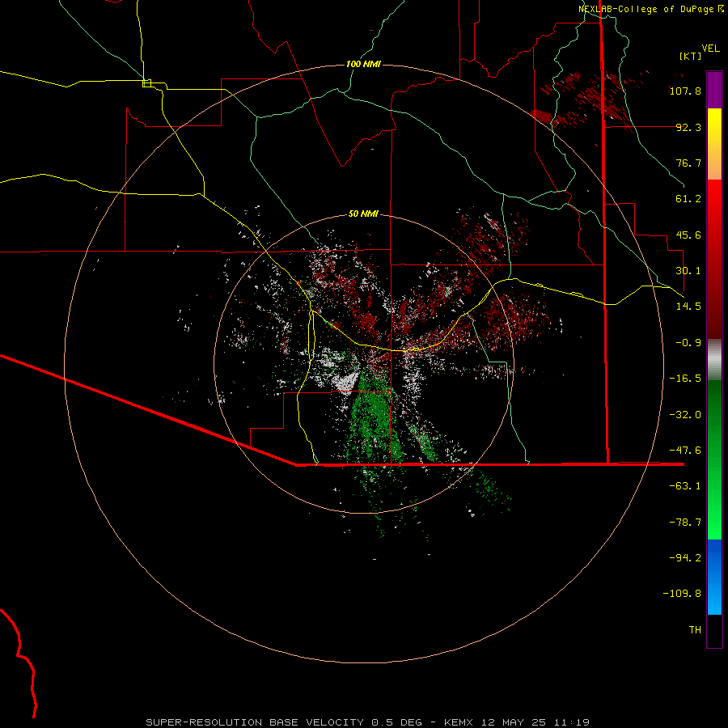Click the 76.7 scale value
Image resolution: width=728 pixels, height=728 pixels.
coord(688,163)
